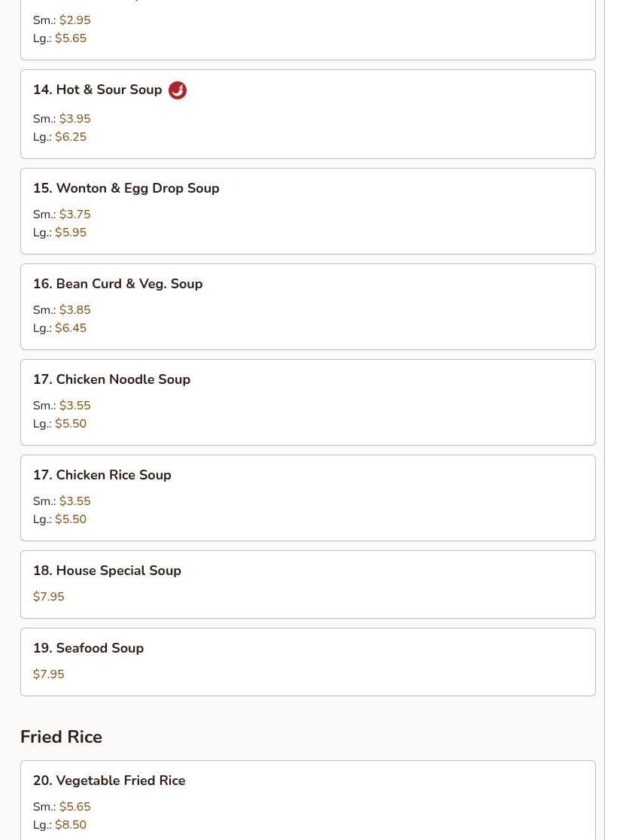
Task: Select 15. Wonton & Egg Drop Soup
Action: [x=308, y=211]
